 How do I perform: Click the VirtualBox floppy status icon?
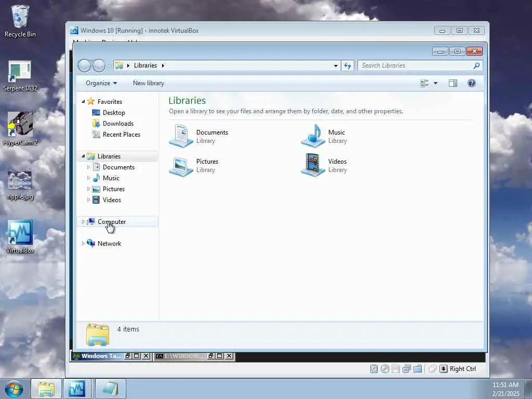pos(395,369)
